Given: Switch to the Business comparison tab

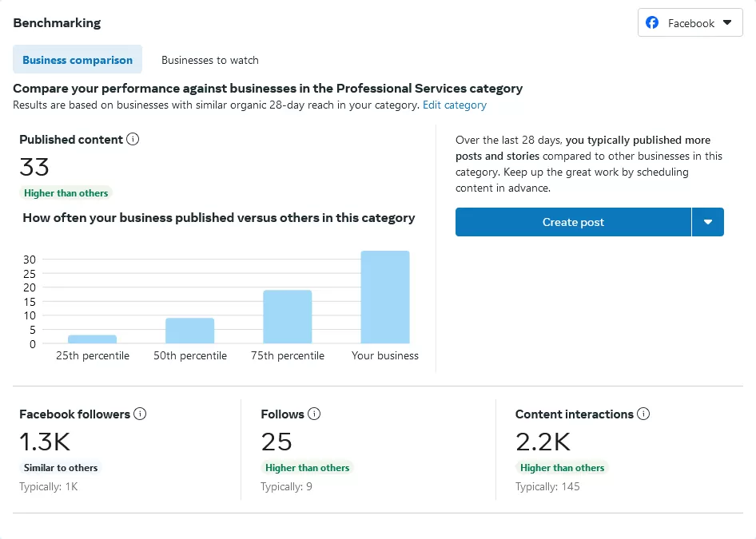Looking at the screenshot, I should pos(78,60).
